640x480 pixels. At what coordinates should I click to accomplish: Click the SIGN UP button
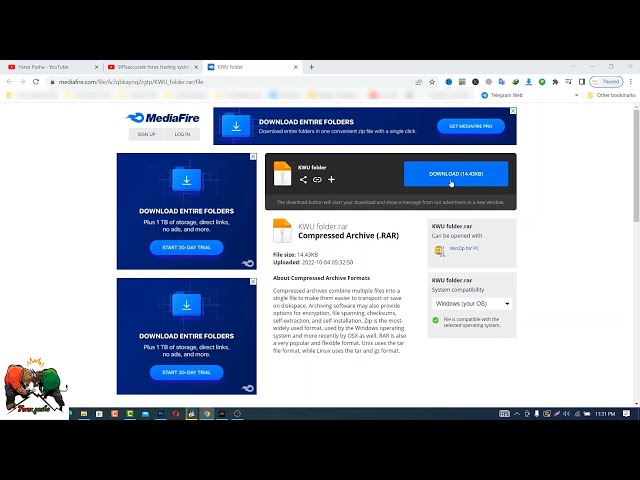click(146, 134)
